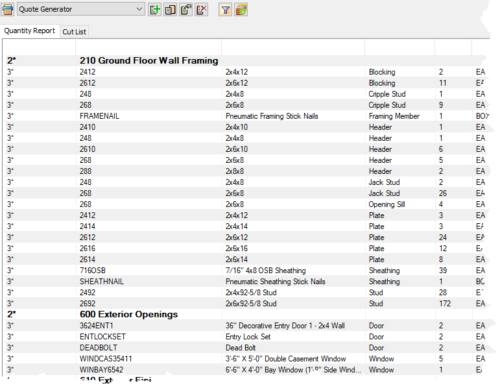Click the 2x6x14 description
This screenshot has height=390, width=500.
(x=236, y=259)
